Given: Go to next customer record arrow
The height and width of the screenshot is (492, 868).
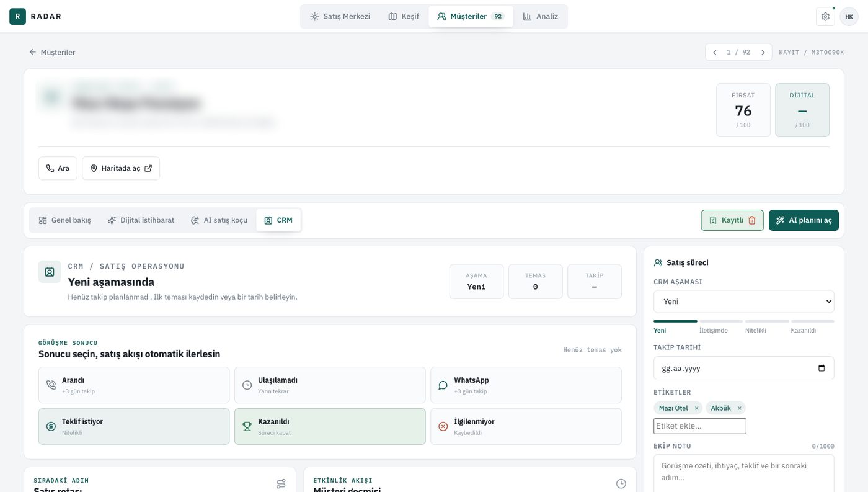Looking at the screenshot, I should pos(763,52).
